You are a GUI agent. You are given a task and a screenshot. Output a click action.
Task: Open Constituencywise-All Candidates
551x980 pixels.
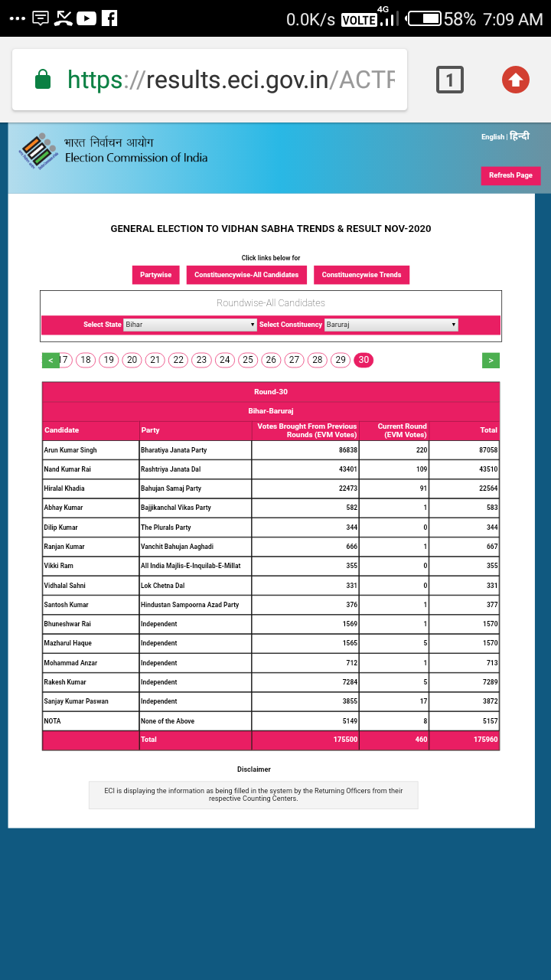pos(246,275)
